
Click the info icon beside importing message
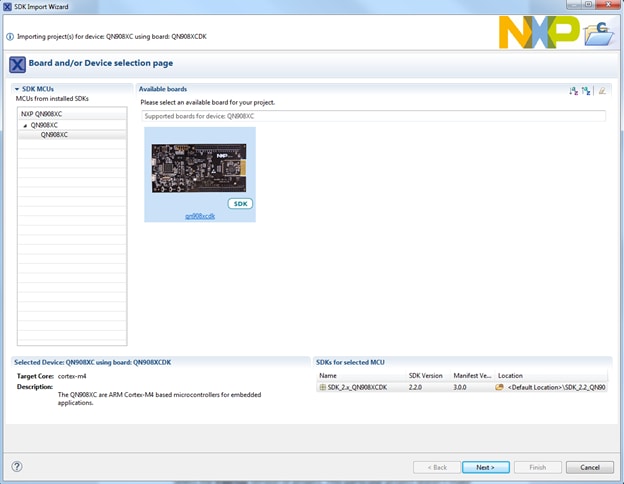[x=10, y=37]
